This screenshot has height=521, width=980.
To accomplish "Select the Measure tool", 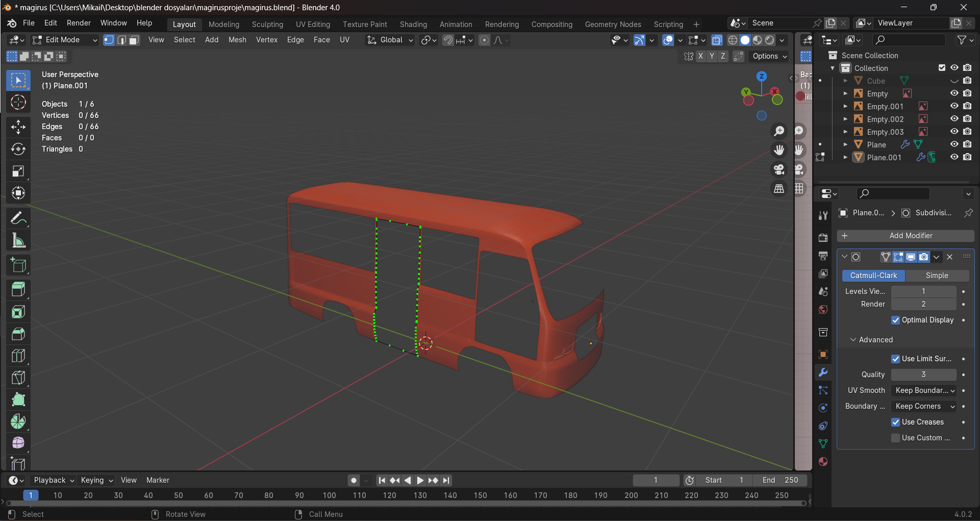I will click(x=18, y=240).
